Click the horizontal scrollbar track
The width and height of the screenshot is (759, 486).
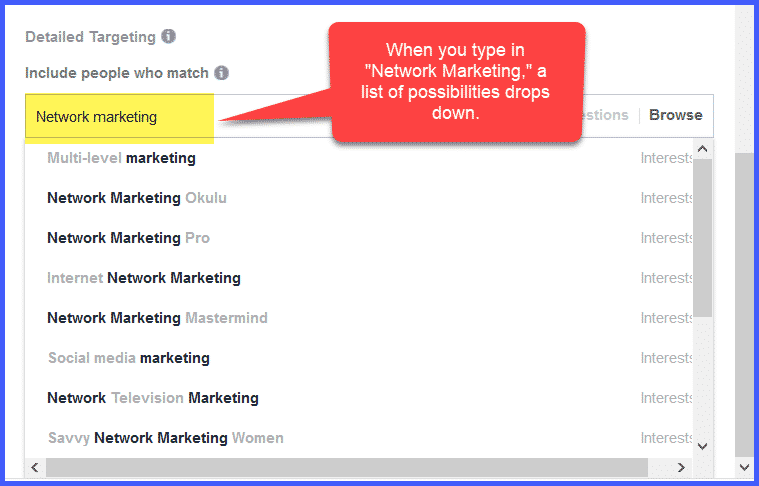350,467
